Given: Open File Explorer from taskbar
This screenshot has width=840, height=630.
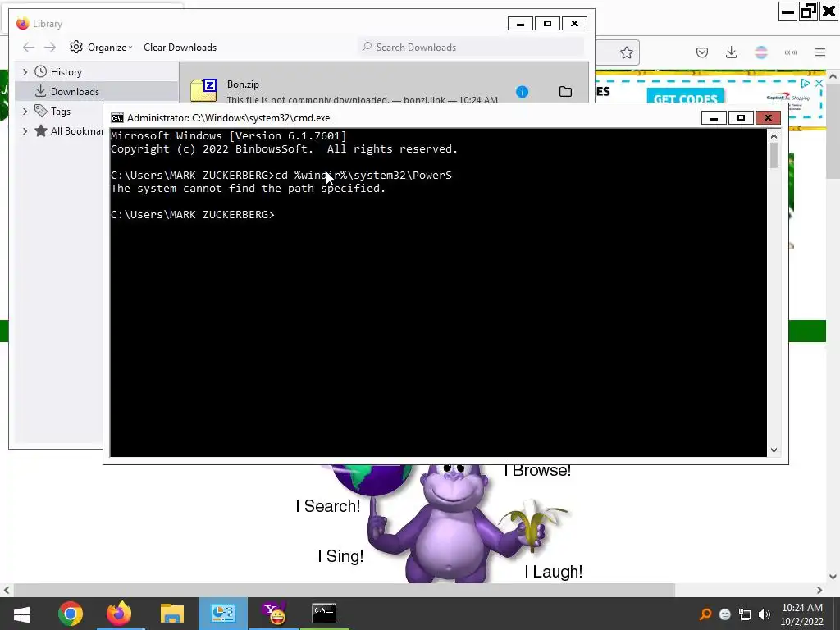Looking at the screenshot, I should [172, 614].
